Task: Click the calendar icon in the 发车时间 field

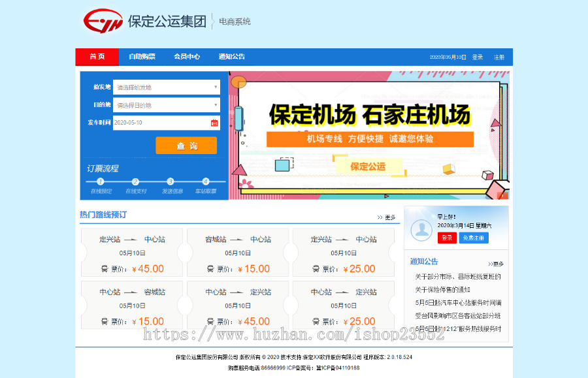Action: coord(216,123)
